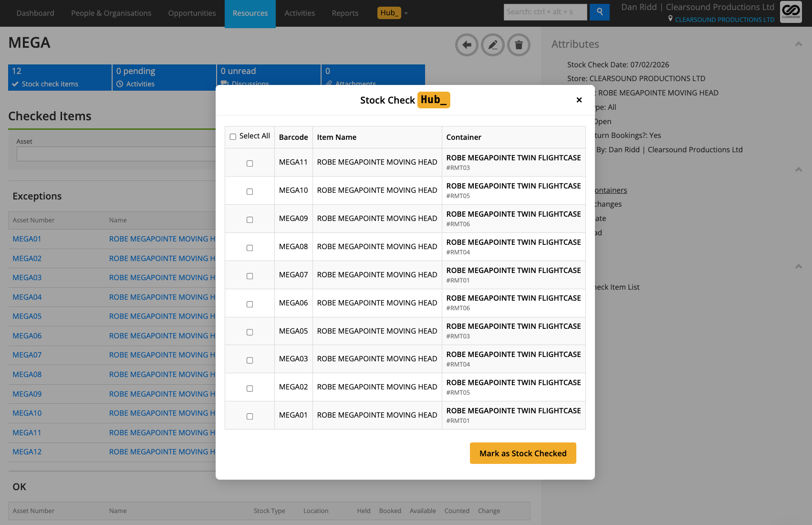Click Mark as Stock Checked button

click(523, 453)
